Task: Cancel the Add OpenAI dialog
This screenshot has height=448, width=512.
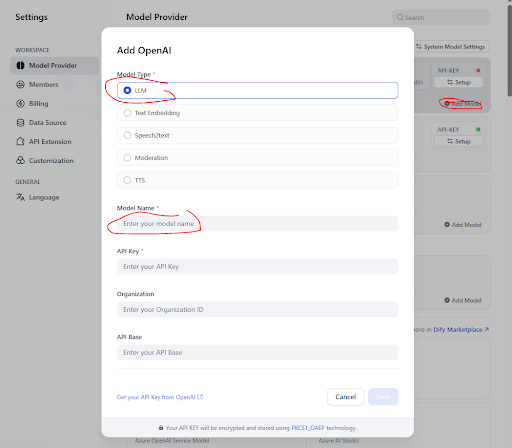Action: [x=345, y=397]
